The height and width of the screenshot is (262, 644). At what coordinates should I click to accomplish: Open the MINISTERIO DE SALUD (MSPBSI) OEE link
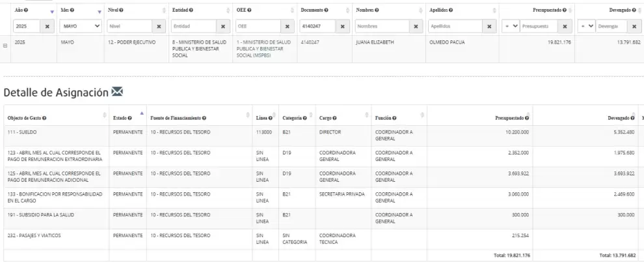point(263,48)
